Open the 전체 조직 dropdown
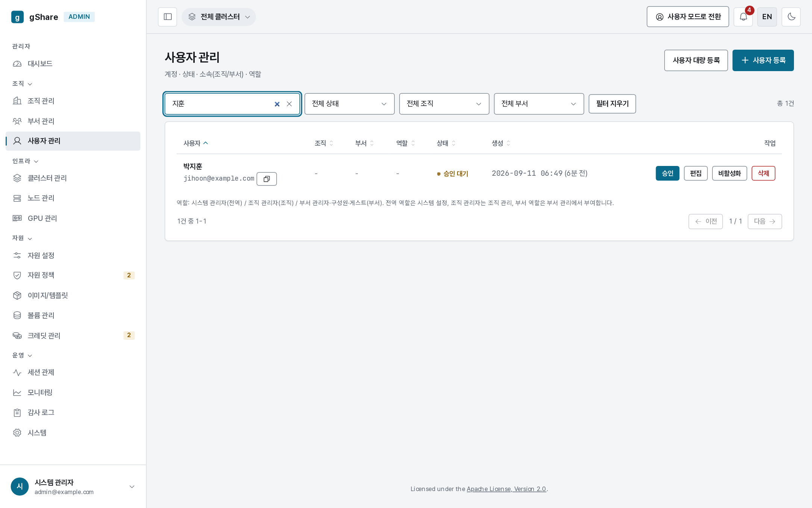 (x=444, y=104)
